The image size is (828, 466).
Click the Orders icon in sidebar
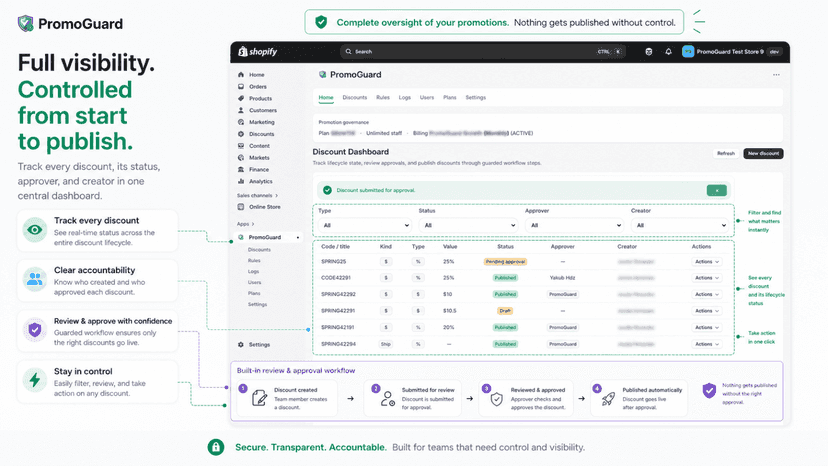(241, 86)
